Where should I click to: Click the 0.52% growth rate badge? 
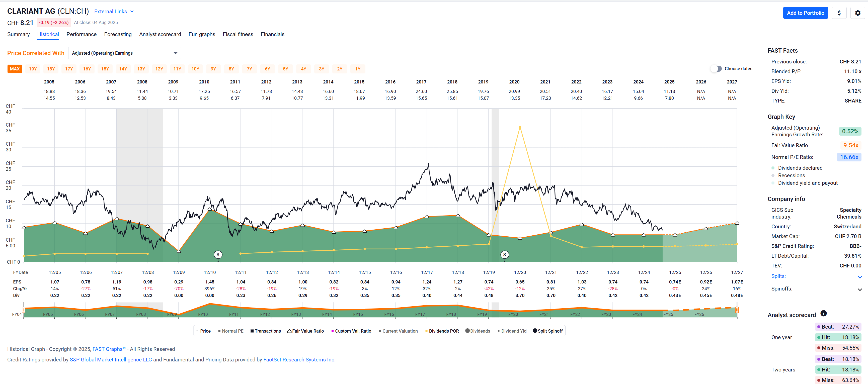click(850, 131)
